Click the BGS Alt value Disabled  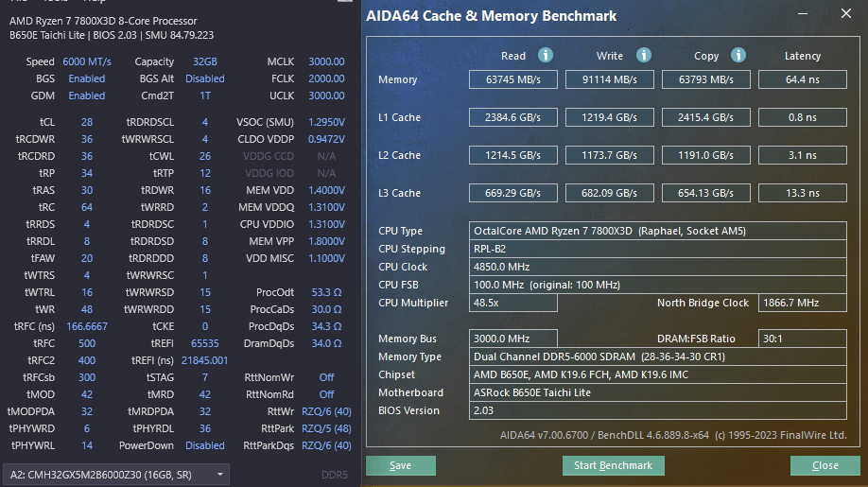coord(205,78)
